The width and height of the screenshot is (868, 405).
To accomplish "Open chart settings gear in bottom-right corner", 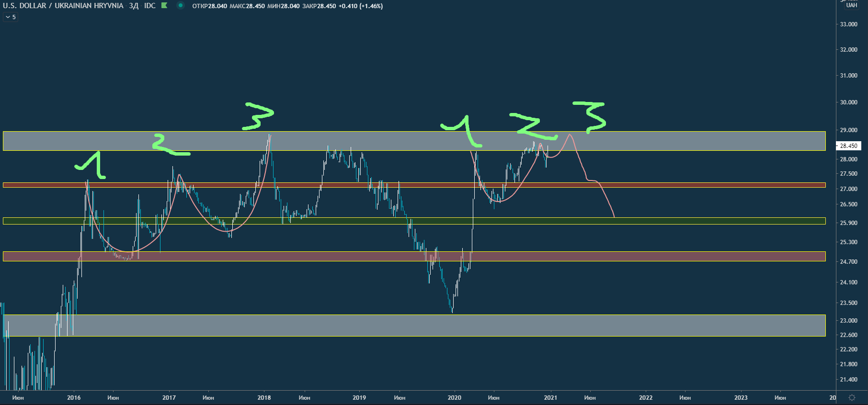I will [852, 398].
